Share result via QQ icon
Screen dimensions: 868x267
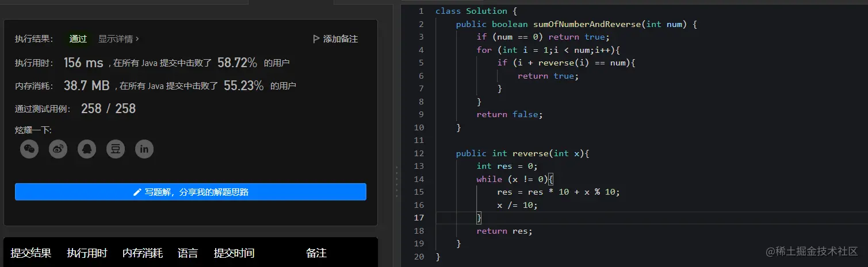87,149
